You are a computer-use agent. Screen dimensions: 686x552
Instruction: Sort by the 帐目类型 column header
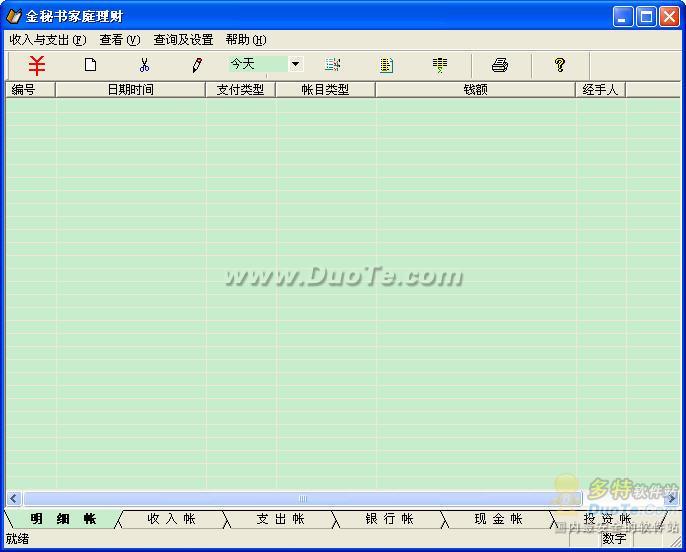pyautogui.click(x=325, y=90)
